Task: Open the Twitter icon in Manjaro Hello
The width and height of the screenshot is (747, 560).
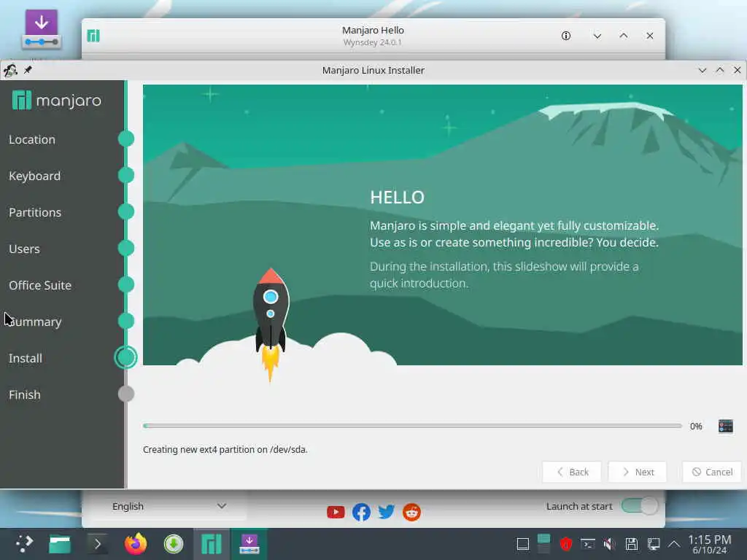Action: [387, 513]
